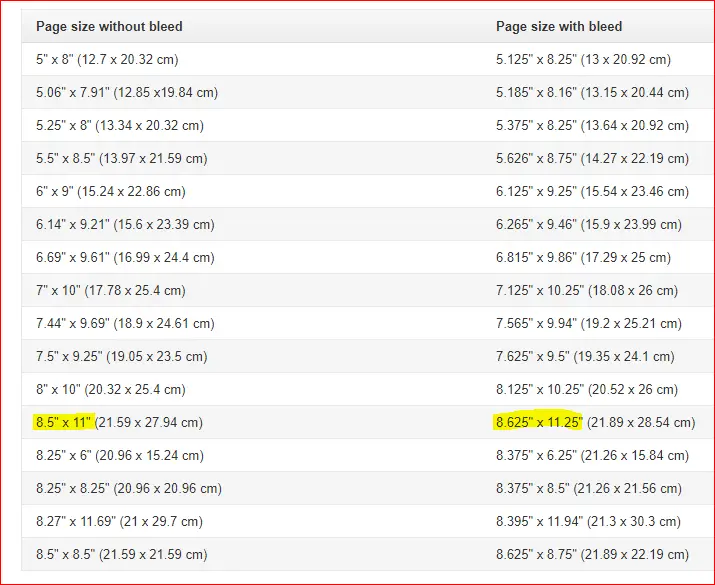
Task: Click the 'Page size with bleed' column header
Action: pos(559,26)
